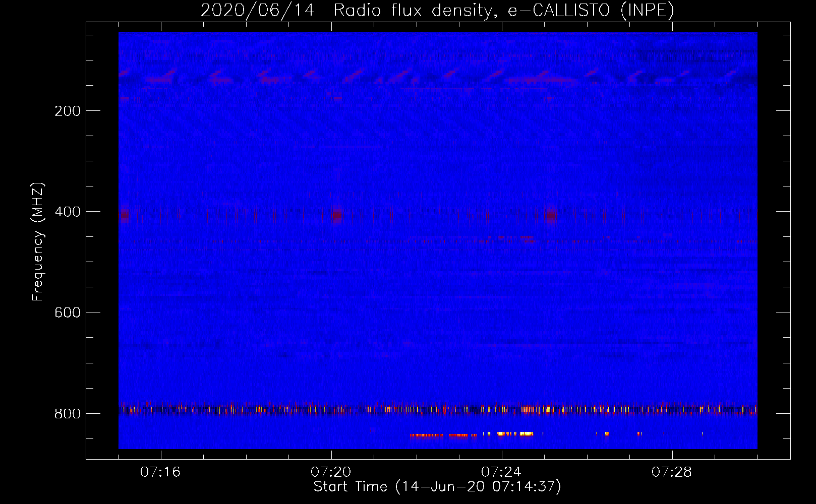This screenshot has width=816, height=504.
Task: Click the plot title "2020/06/14 Radio flux density, e-CALLISTO (INPE)"
Action: pyautogui.click(x=437, y=10)
